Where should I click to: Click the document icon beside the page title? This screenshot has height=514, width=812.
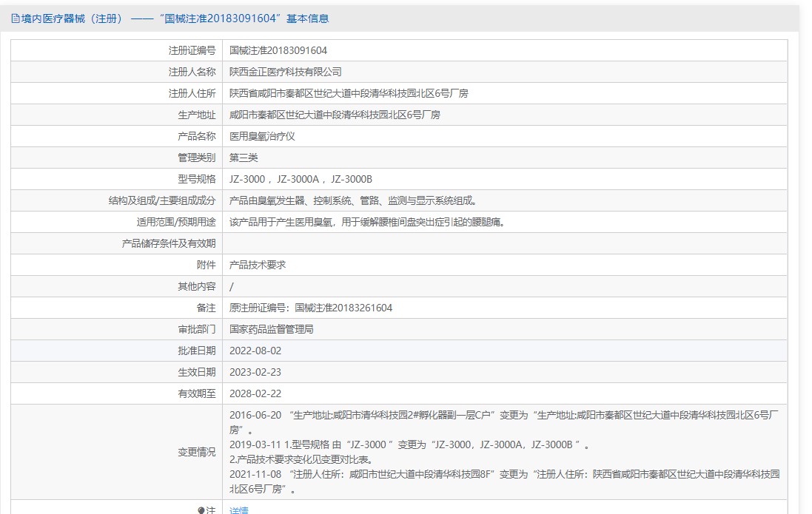pos(16,18)
